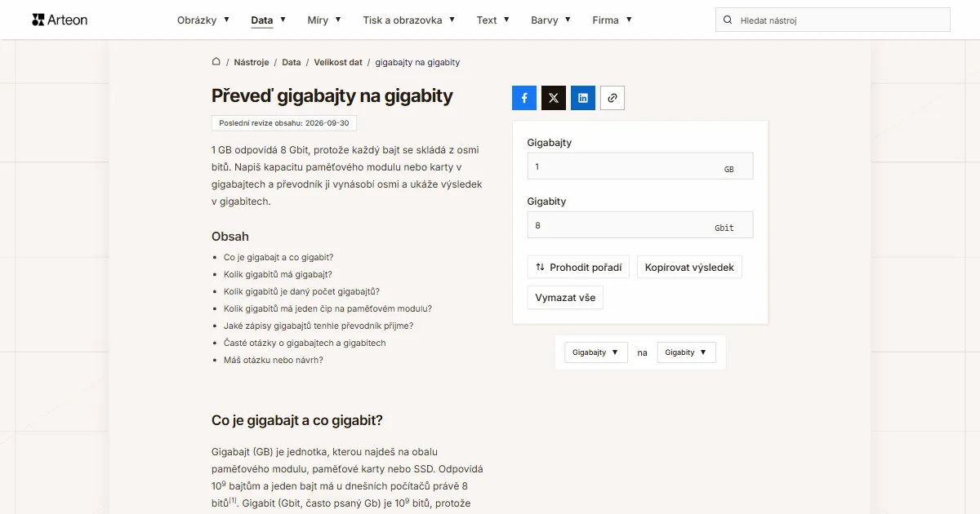Image resolution: width=980 pixels, height=514 pixels.
Task: Open the Nástroje breadcrumb link
Action: click(252, 62)
